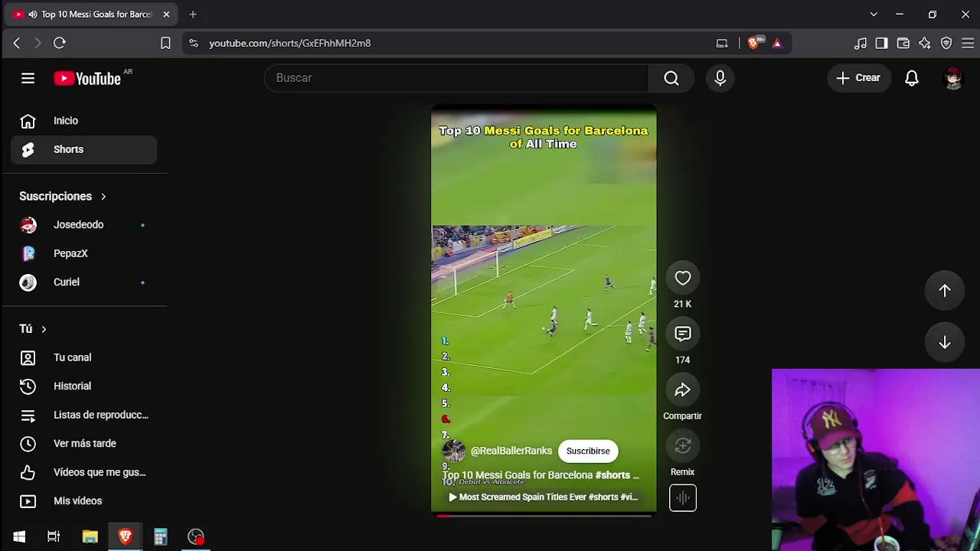Screen dimensions: 980x551
Task: Select Shorts in the sidebar
Action: [84, 149]
